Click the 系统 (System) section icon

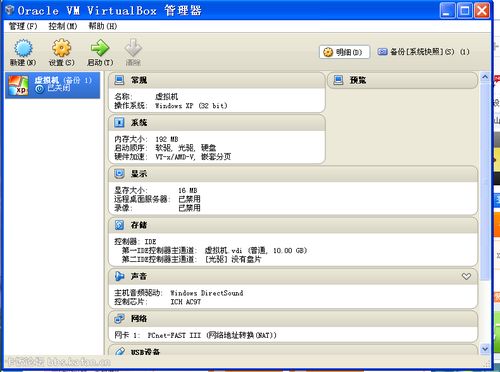coord(119,122)
